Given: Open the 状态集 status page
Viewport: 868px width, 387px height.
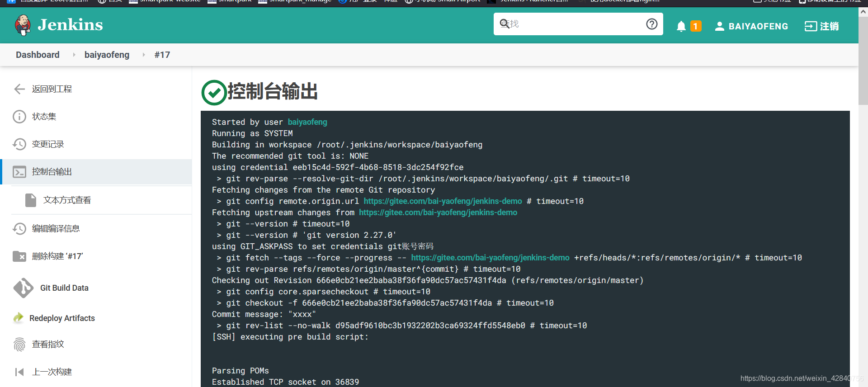Looking at the screenshot, I should tap(44, 117).
